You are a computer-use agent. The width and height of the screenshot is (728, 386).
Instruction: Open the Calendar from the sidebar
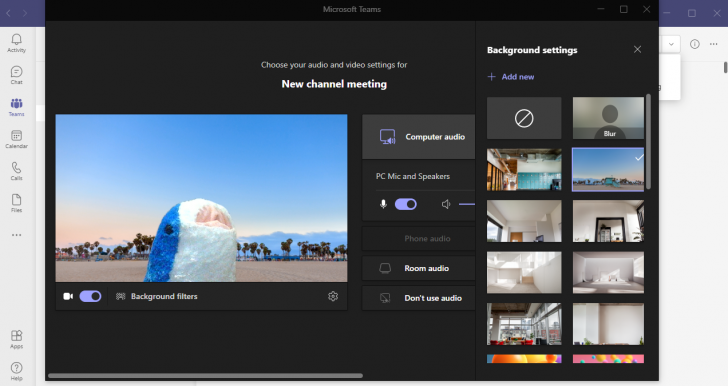click(x=16, y=139)
